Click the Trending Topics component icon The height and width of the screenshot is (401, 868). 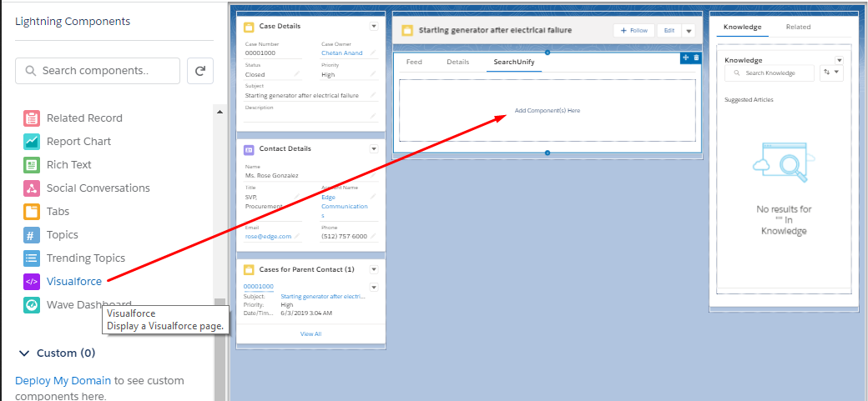point(32,258)
